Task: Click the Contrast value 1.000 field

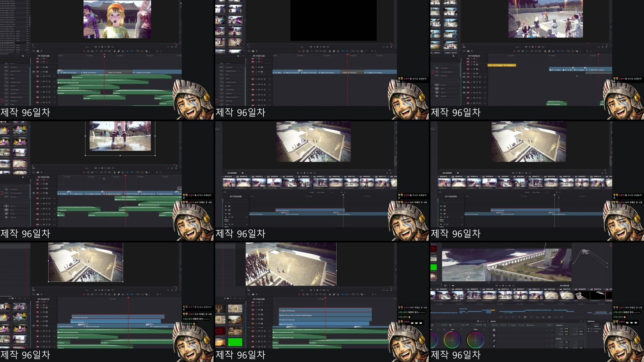Action: [x=450, y=325]
